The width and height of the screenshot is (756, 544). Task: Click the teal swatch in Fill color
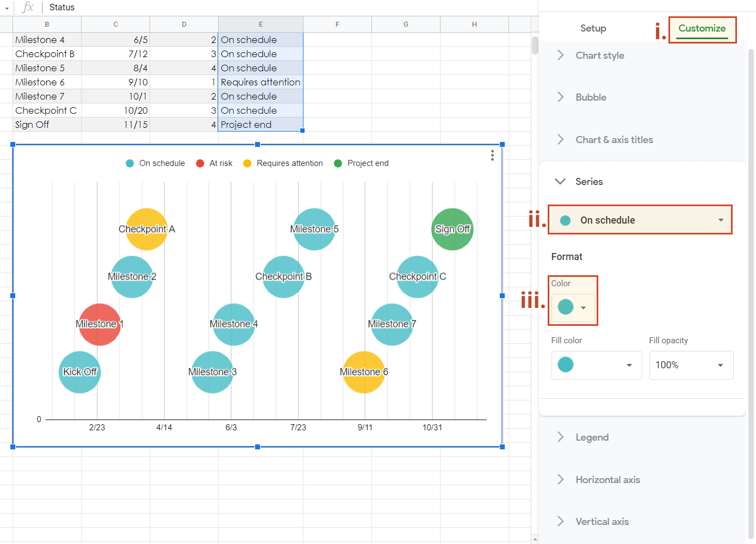565,365
